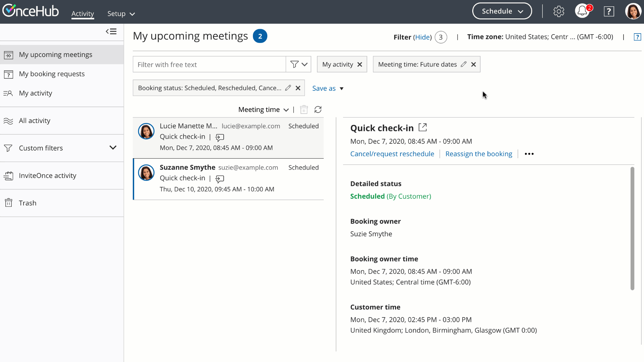Viewport: 644px width, 362px height.
Task: Click Reassign the booking link
Action: coord(479,154)
